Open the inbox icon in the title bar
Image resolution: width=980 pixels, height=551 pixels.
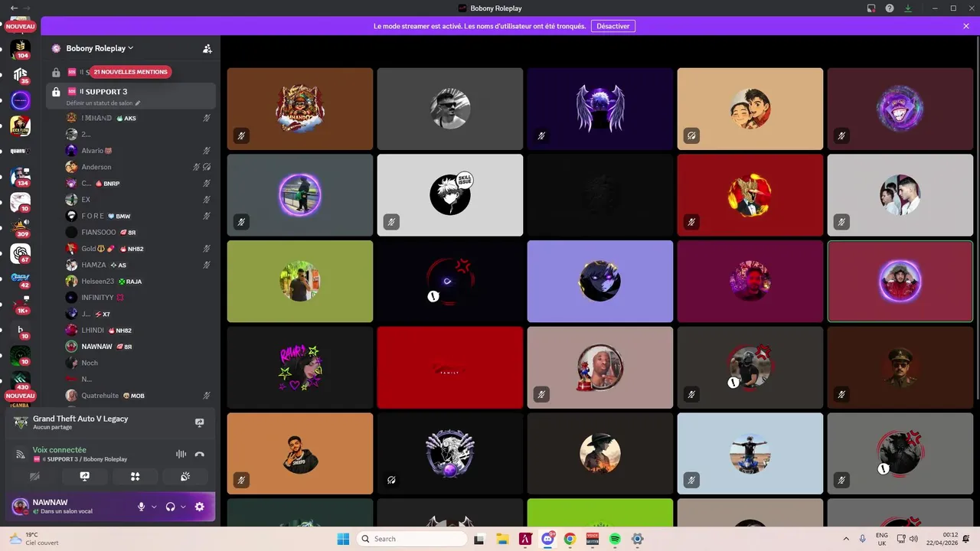pos(871,8)
